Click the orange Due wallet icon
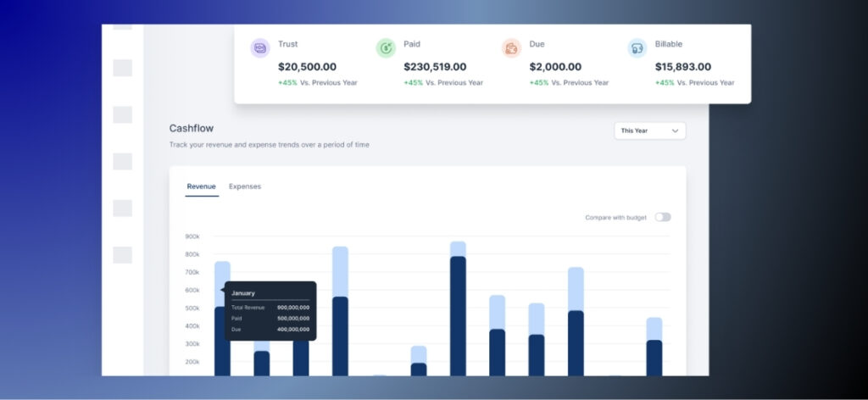 (x=511, y=48)
